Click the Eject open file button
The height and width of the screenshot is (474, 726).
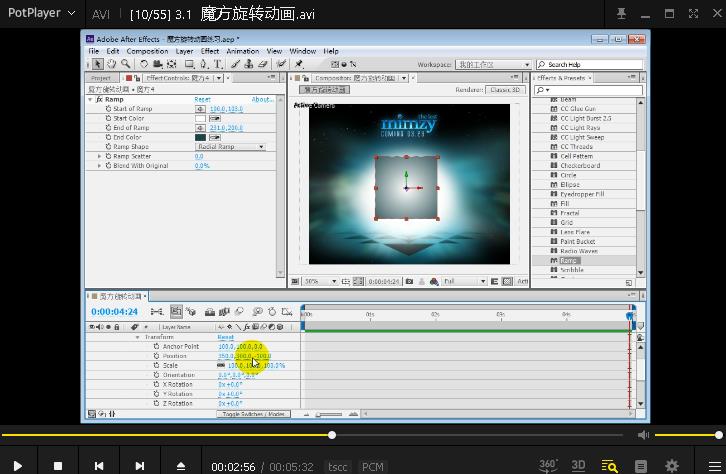coord(181,466)
